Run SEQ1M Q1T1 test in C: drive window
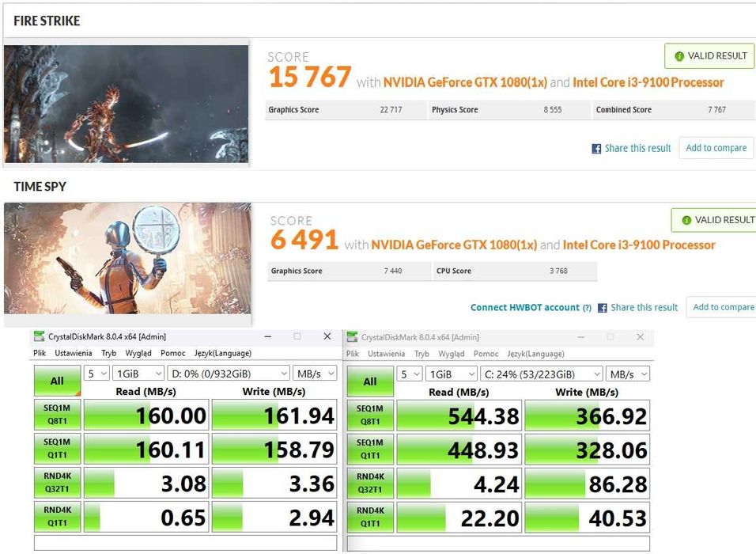756x554 pixels. [x=370, y=449]
